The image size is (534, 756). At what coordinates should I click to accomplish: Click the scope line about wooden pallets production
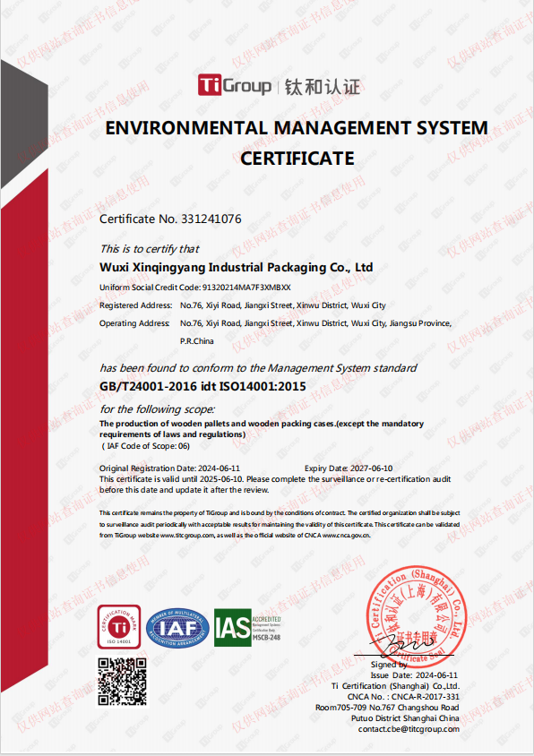(262, 424)
